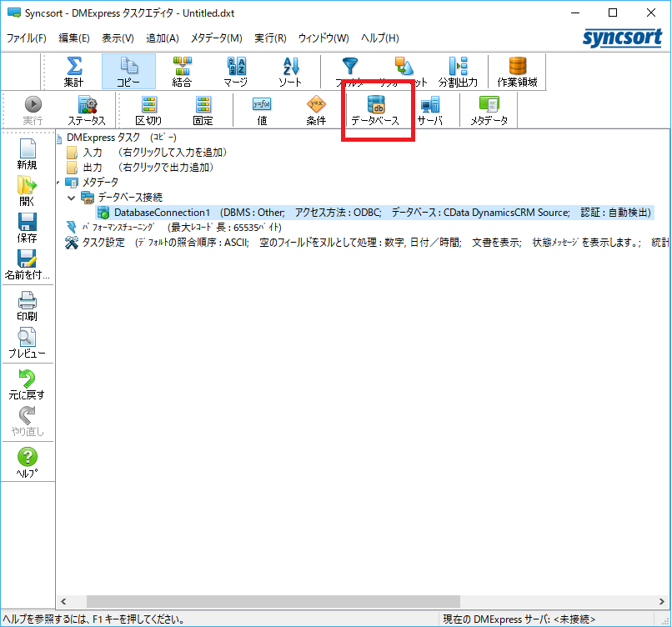This screenshot has width=672, height=627.
Task: Open the 分割出力 task icon
Action: (x=457, y=71)
